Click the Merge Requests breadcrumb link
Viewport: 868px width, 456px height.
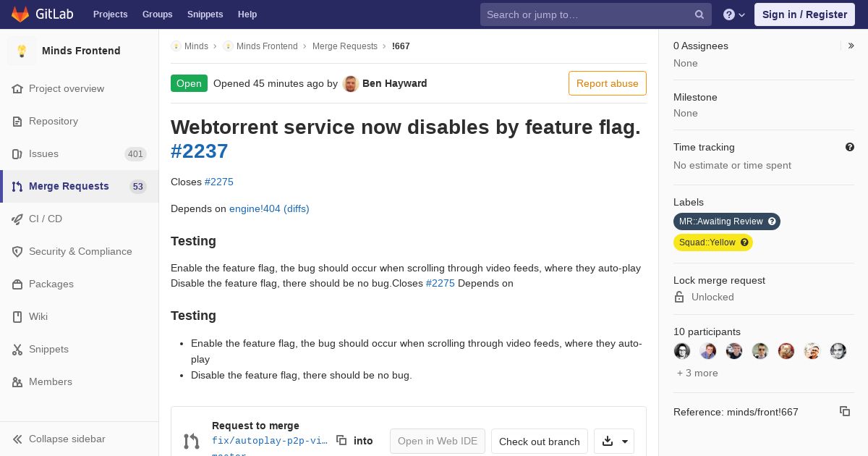[345, 46]
